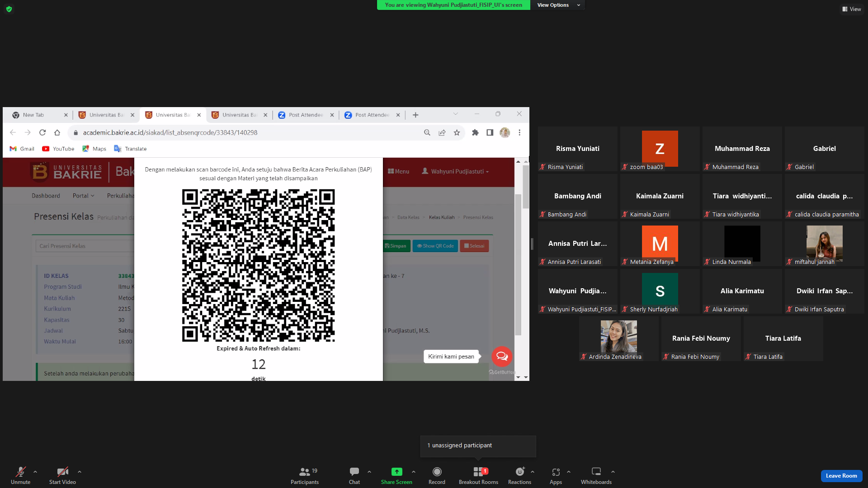The height and width of the screenshot is (488, 868).
Task: Expand Apps options caret
Action: pos(569,472)
